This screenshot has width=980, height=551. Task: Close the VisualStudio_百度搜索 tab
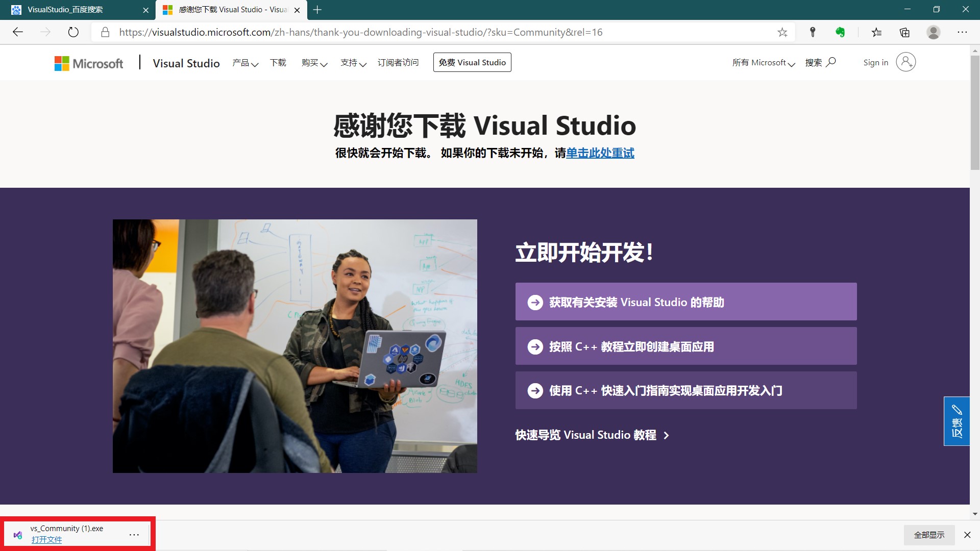(145, 10)
